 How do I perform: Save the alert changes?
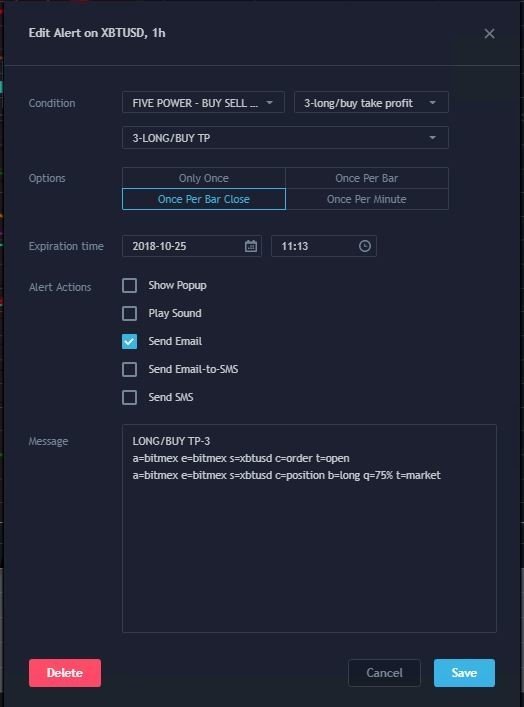[x=464, y=673]
